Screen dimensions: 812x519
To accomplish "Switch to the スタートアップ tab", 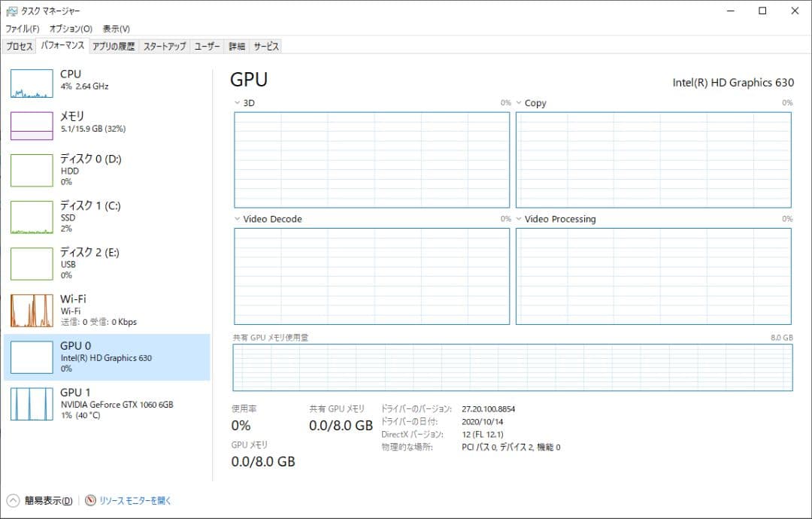I will coord(164,47).
